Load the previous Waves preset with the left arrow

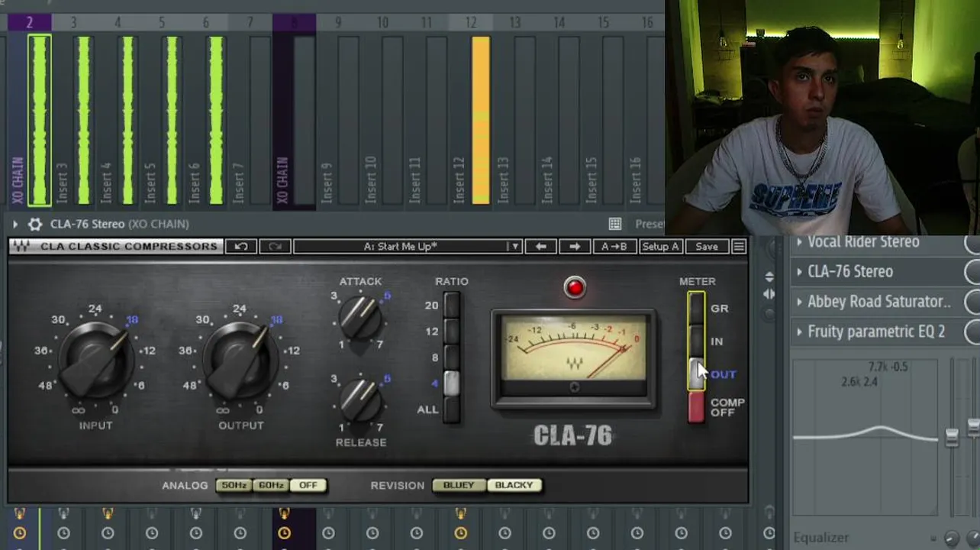[540, 246]
